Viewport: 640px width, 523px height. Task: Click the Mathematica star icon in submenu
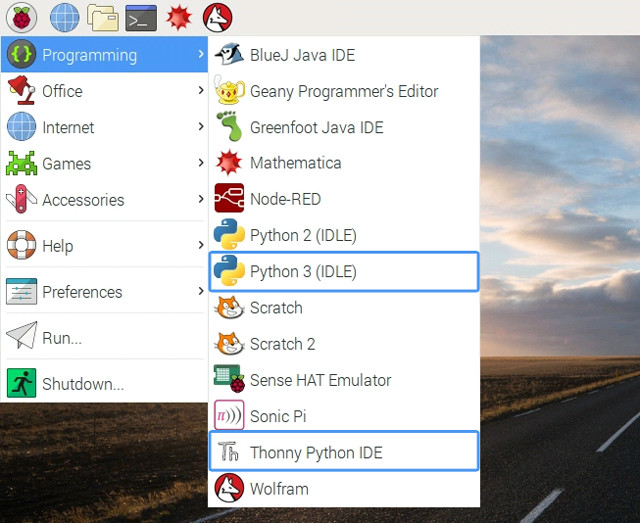pyautogui.click(x=229, y=162)
